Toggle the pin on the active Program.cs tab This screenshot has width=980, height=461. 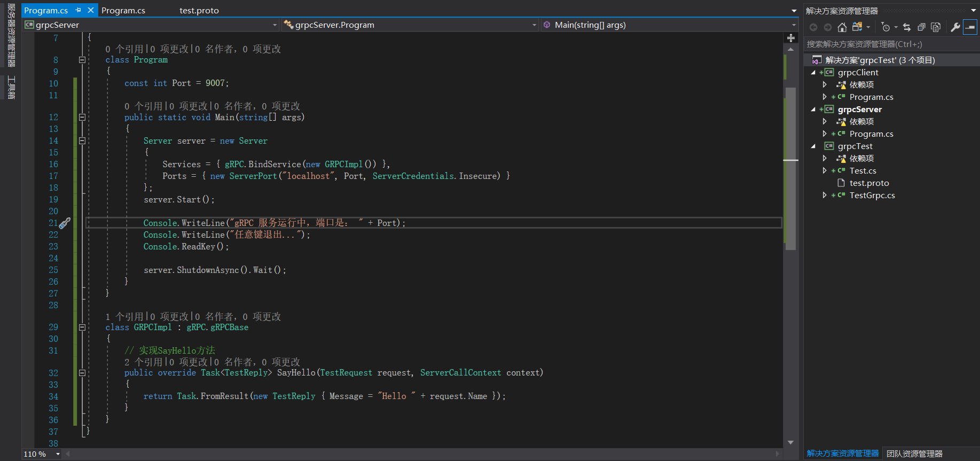click(x=79, y=10)
